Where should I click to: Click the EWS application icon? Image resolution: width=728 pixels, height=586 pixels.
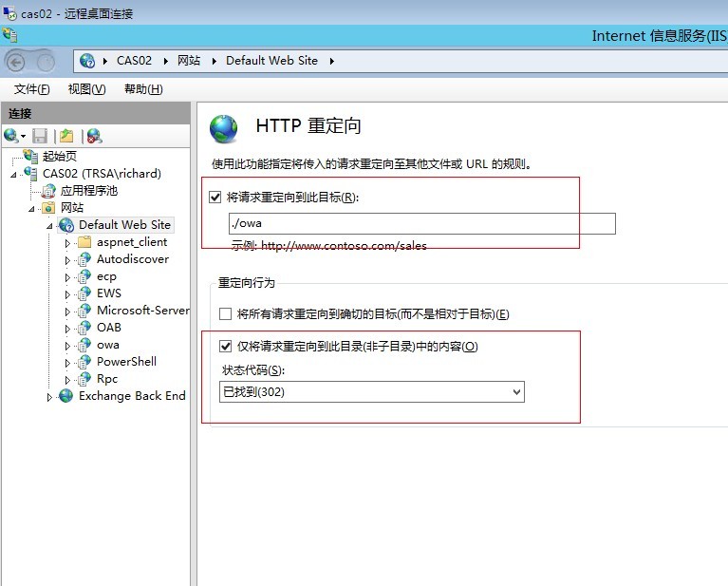pyautogui.click(x=84, y=293)
